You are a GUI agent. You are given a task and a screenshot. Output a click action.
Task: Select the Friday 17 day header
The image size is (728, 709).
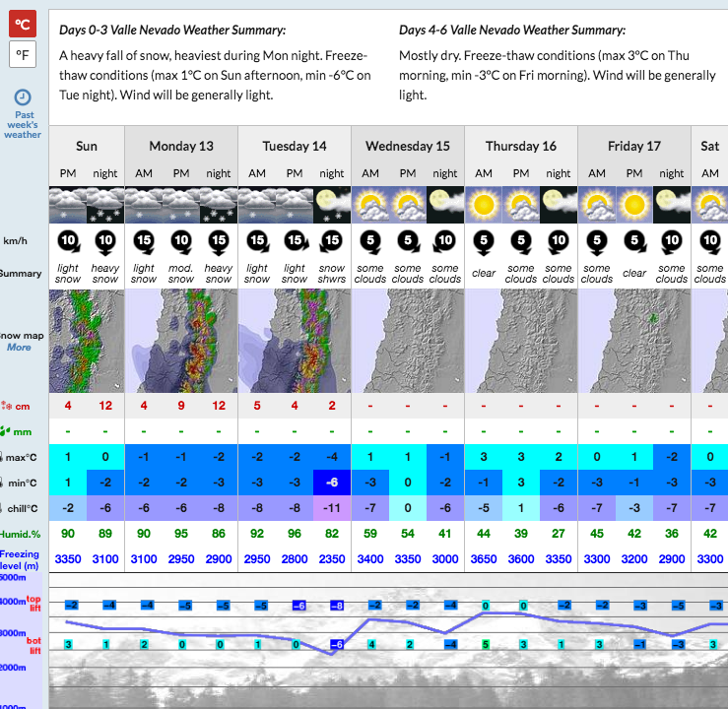pyautogui.click(x=634, y=146)
